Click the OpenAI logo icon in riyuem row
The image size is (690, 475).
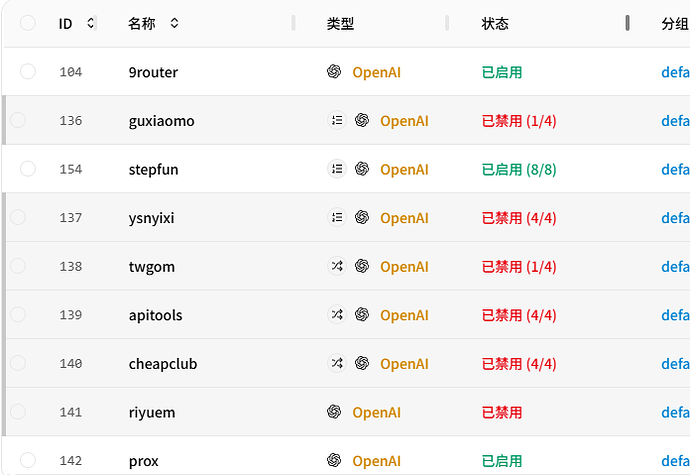click(x=334, y=412)
